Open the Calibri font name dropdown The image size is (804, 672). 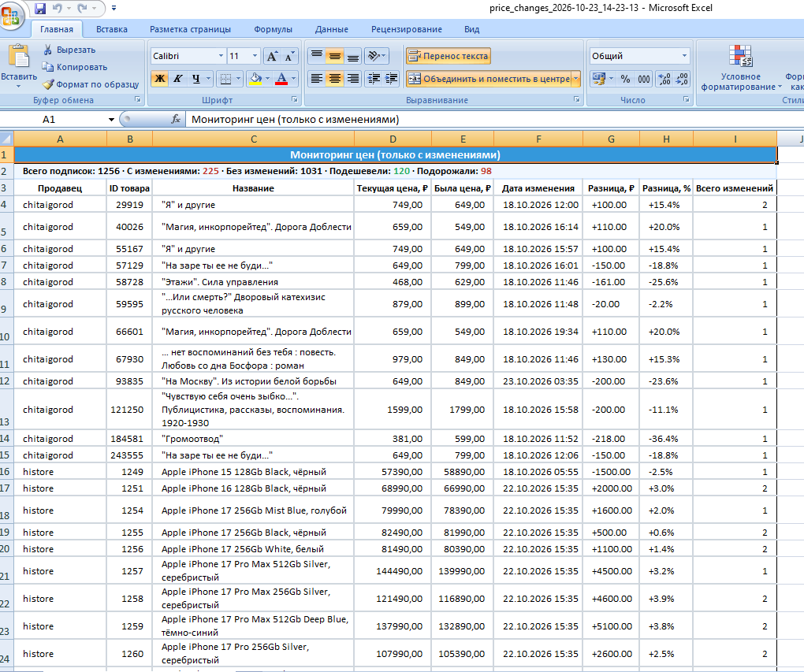point(221,56)
